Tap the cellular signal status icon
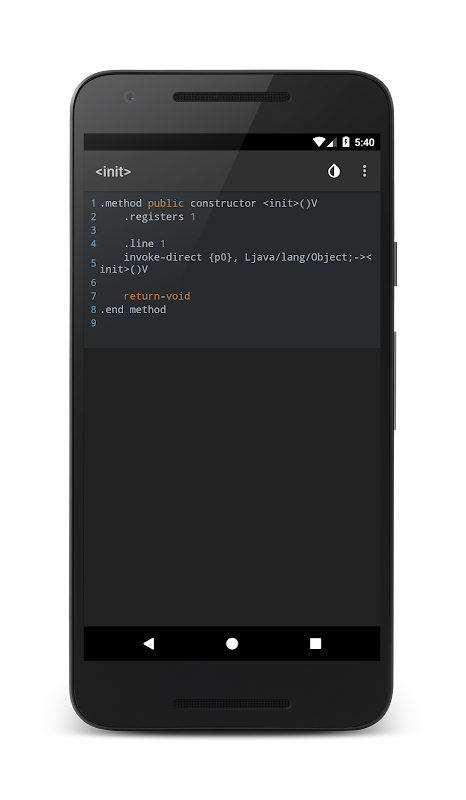The image size is (466, 800). [x=332, y=142]
